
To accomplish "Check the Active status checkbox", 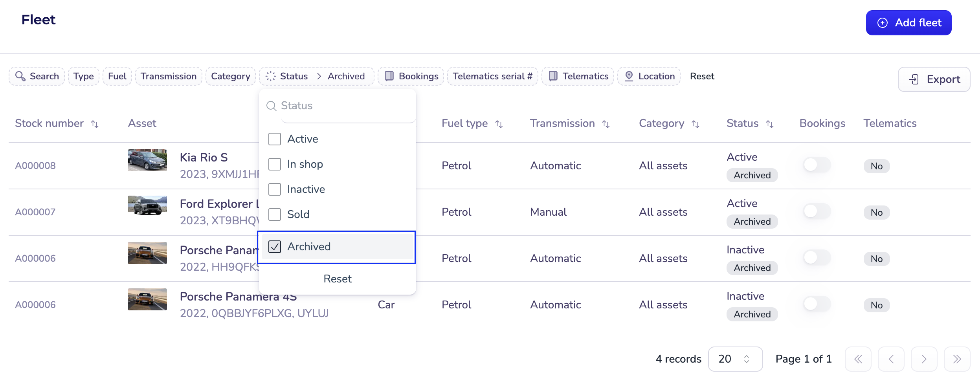I will (275, 139).
